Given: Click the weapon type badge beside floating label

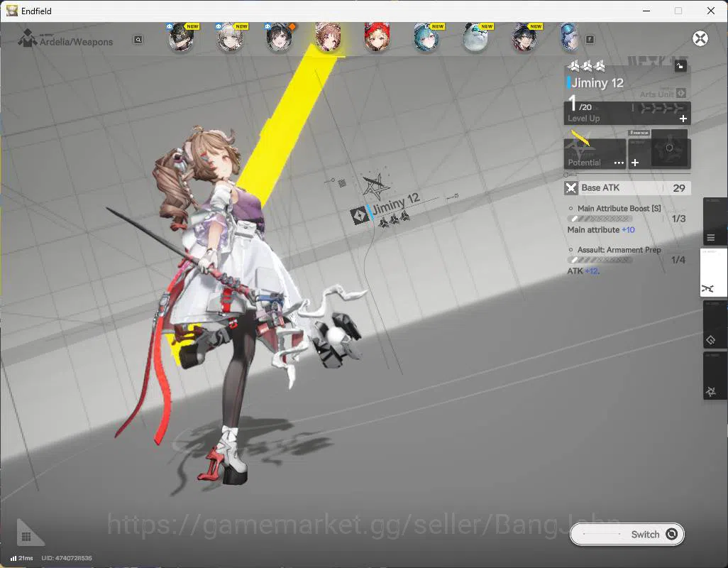Looking at the screenshot, I should click(359, 216).
